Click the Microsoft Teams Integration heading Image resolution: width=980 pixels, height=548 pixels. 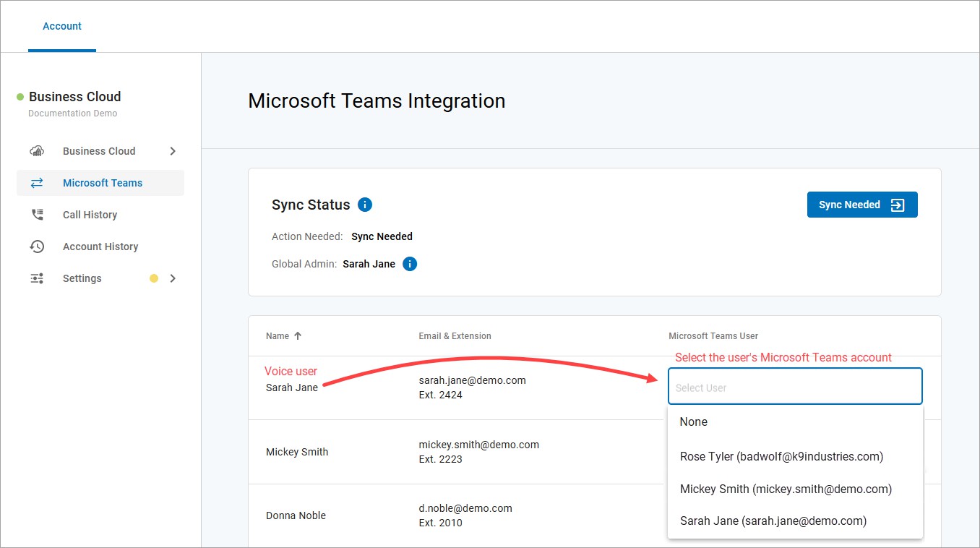tap(377, 101)
